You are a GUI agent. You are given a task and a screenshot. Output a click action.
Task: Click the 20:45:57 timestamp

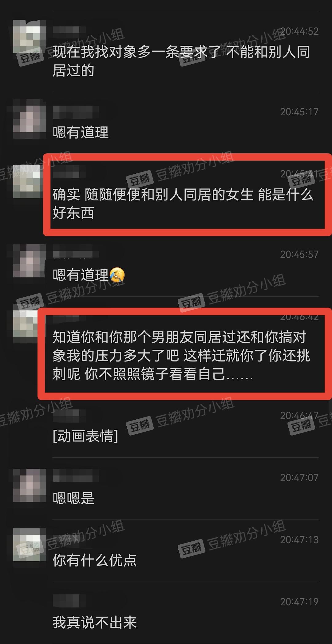[299, 254]
